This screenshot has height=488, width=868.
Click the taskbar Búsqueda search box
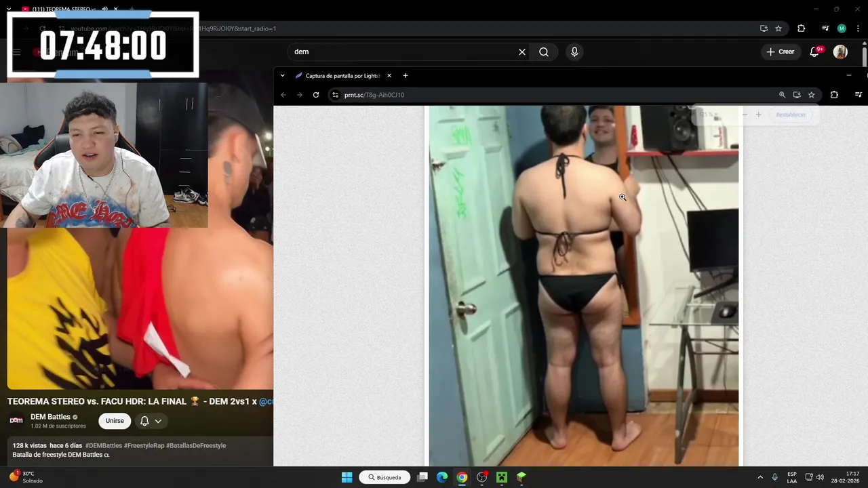pos(384,477)
